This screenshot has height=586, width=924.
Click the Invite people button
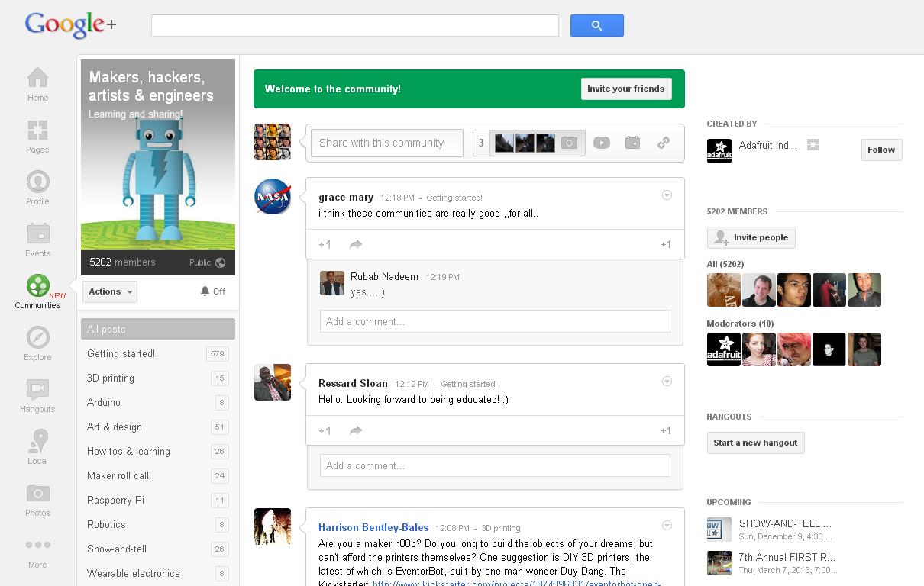click(x=751, y=237)
